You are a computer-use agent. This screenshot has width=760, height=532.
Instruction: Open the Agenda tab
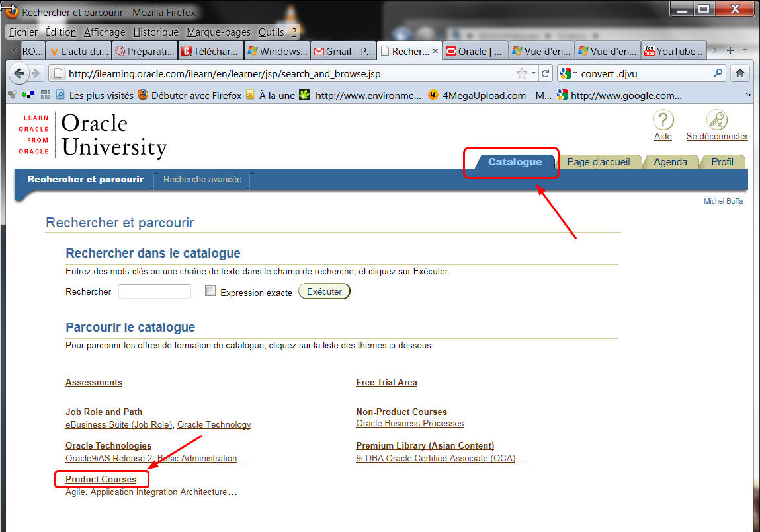coord(670,162)
